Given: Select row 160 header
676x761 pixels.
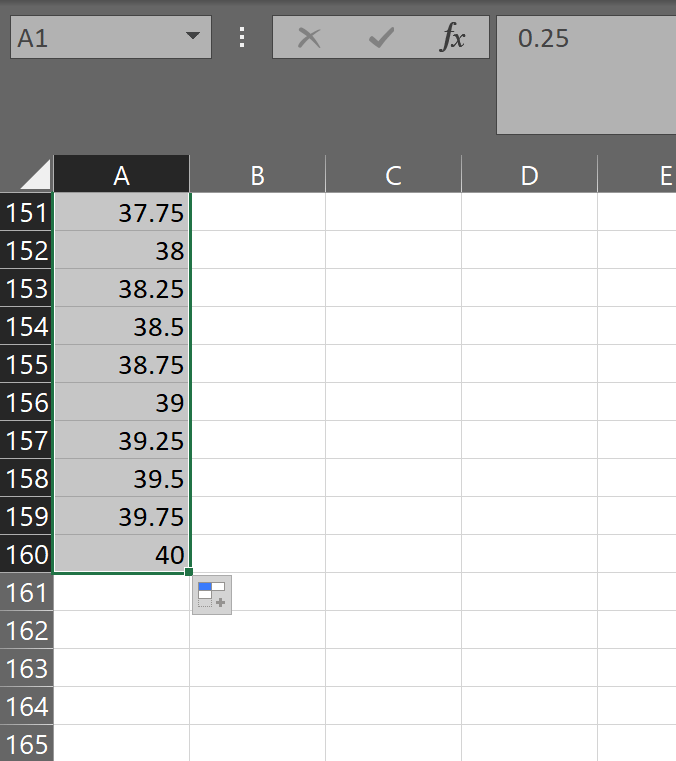Looking at the screenshot, I should [x=27, y=554].
